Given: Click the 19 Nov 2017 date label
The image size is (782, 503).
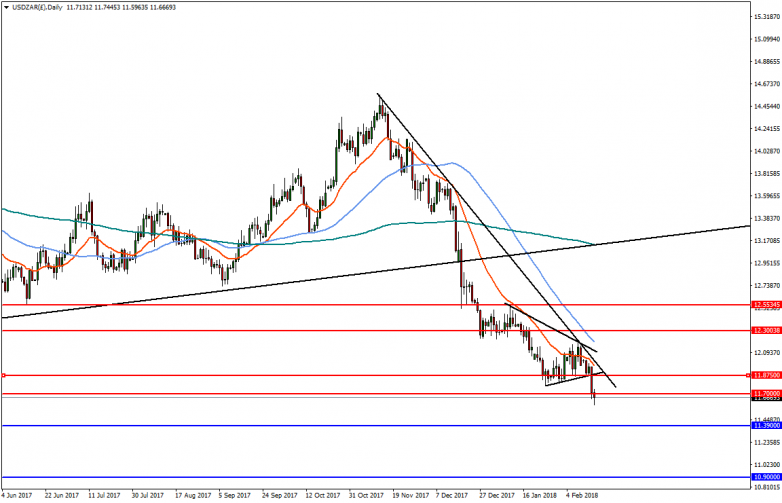Looking at the screenshot, I should [410, 496].
